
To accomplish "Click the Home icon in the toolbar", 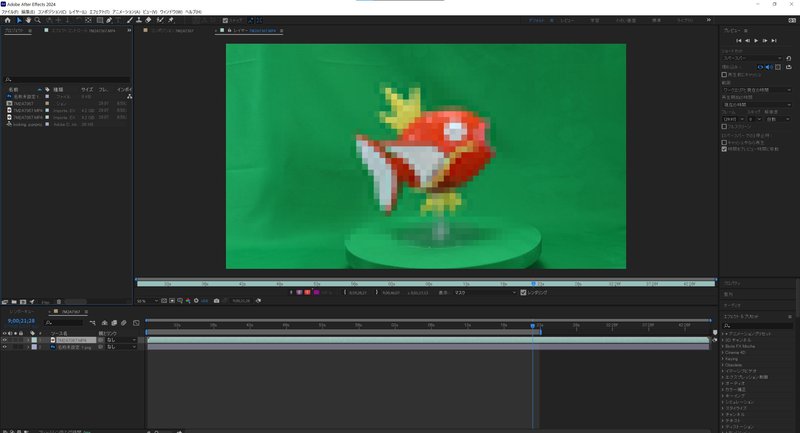I will tap(7, 20).
